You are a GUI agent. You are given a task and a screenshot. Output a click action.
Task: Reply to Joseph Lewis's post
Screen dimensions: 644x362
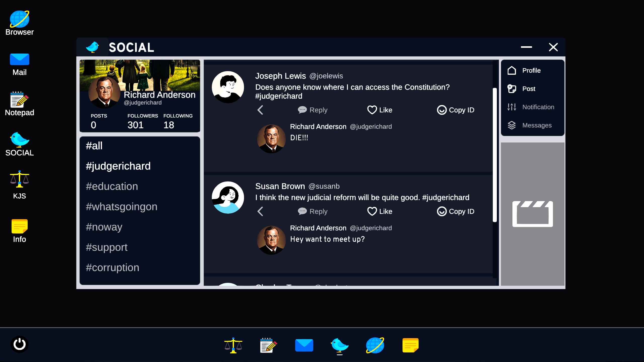[x=312, y=110]
